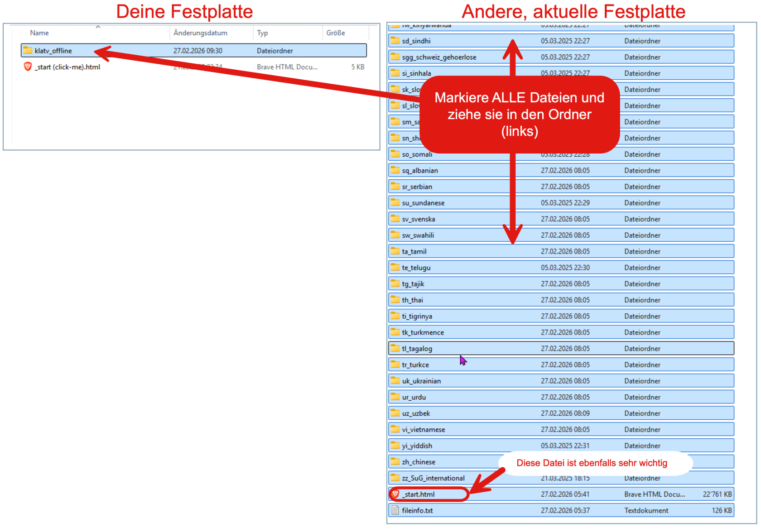The image size is (761, 532).
Task: Sort by Änderungsdatum column header
Action: click(200, 33)
